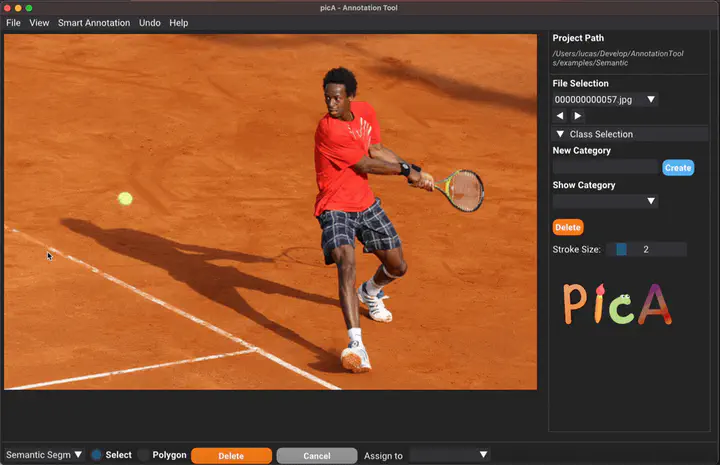The image size is (720, 465).
Task: Click the bottom bar orange Delete button
Action: [231, 455]
